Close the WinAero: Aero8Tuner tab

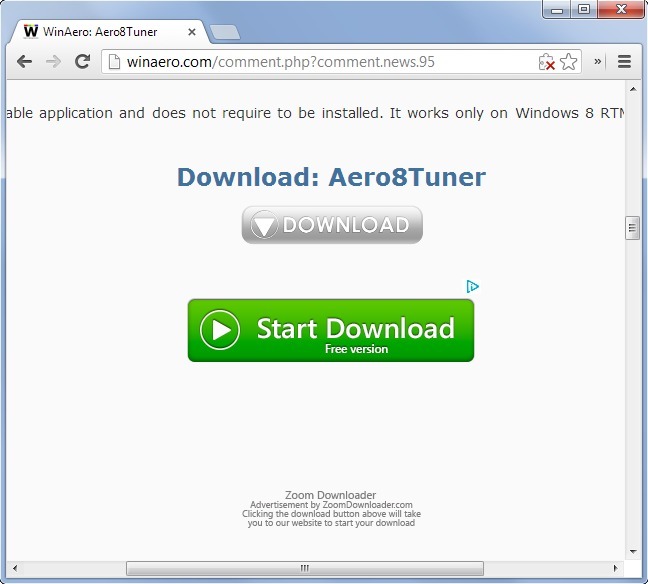coord(192,32)
